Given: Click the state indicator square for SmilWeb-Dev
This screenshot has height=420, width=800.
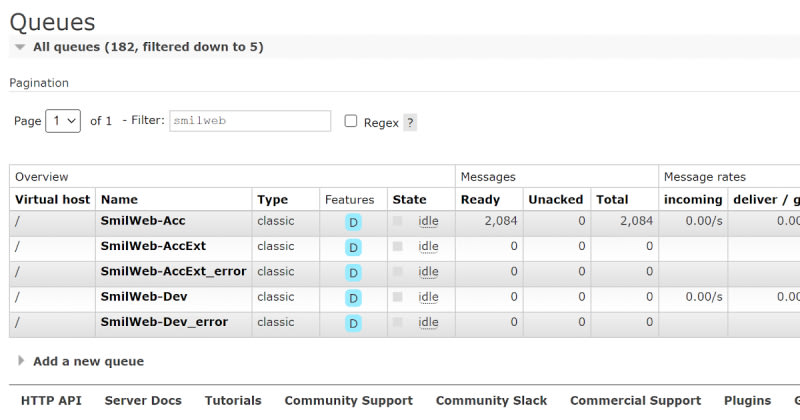Looking at the screenshot, I should 398,297.
